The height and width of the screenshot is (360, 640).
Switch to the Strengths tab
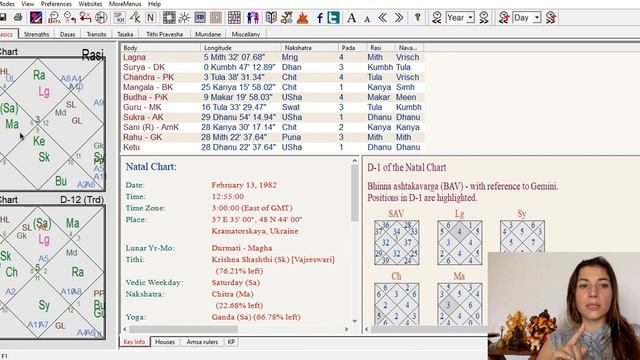(36, 34)
